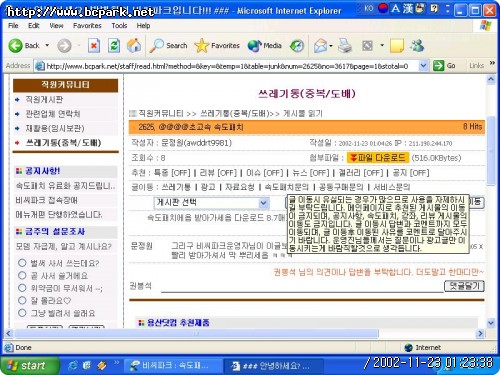Stop page loading with red X icon

[94, 46]
